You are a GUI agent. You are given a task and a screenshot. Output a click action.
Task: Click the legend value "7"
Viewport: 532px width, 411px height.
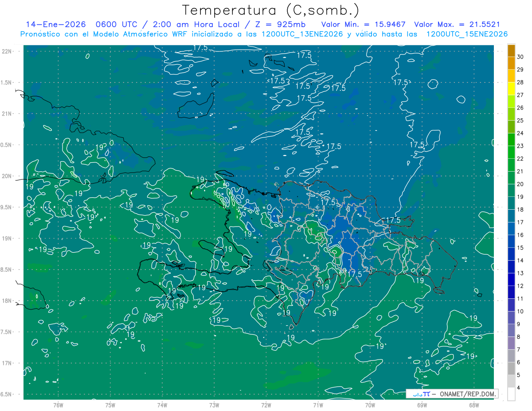519,350
